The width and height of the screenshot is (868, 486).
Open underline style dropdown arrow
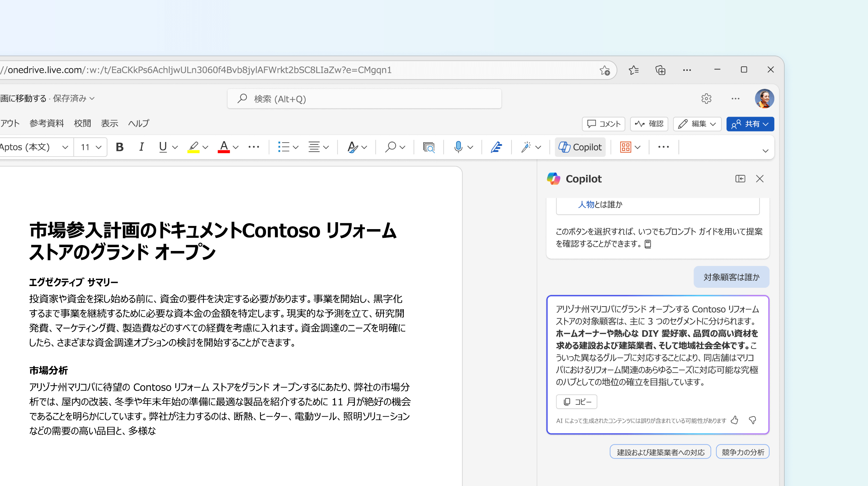click(x=175, y=148)
